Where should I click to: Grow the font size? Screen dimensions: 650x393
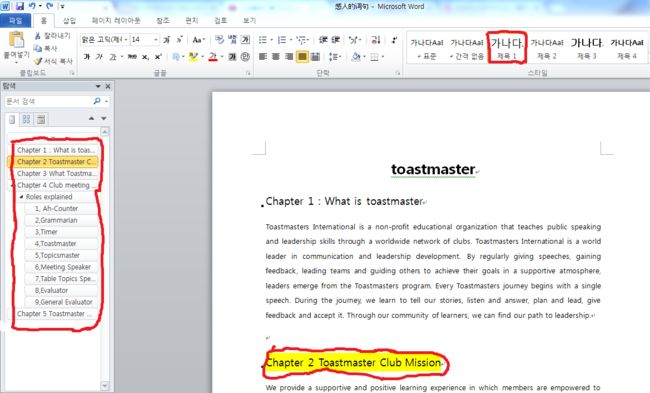167,40
